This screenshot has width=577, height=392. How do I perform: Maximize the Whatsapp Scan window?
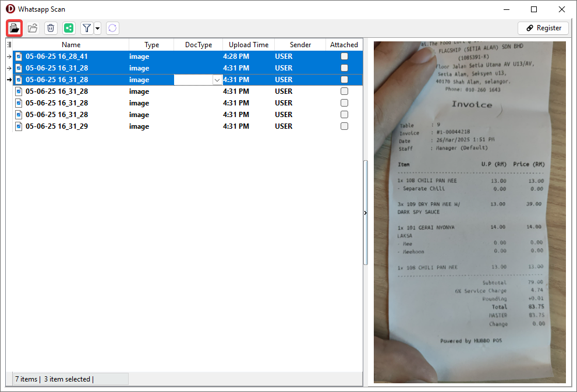[534, 9]
